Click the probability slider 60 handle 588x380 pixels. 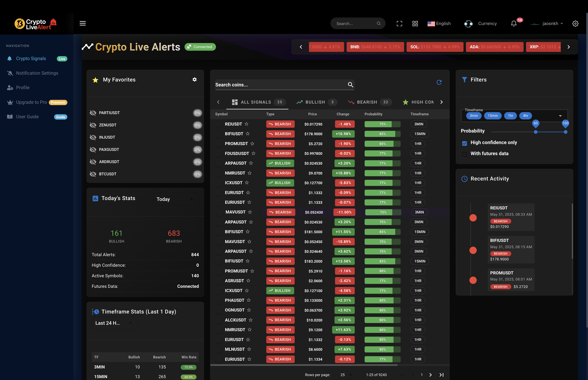pos(535,132)
